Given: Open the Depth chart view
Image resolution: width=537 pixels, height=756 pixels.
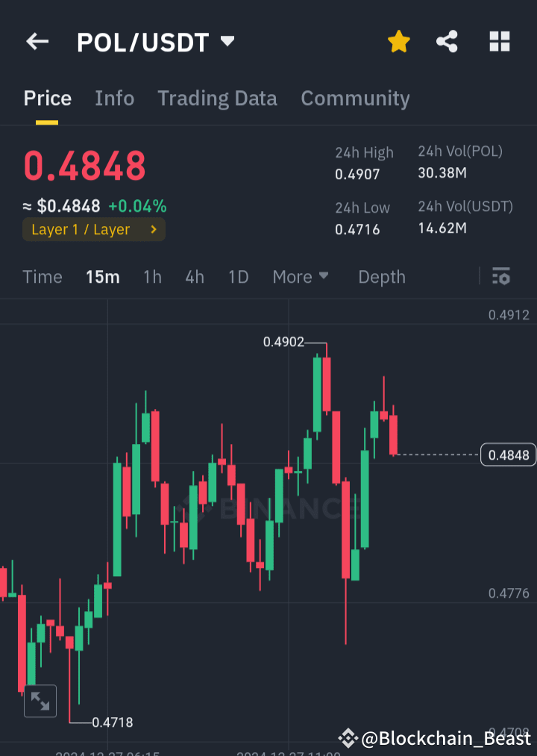Looking at the screenshot, I should click(381, 277).
